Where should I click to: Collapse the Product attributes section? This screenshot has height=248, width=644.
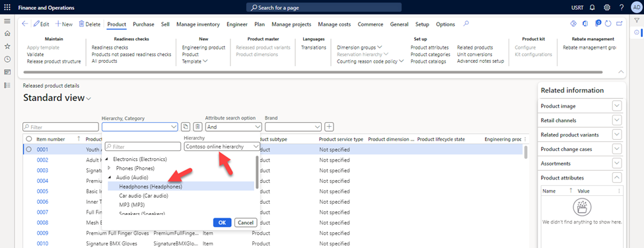616,177
